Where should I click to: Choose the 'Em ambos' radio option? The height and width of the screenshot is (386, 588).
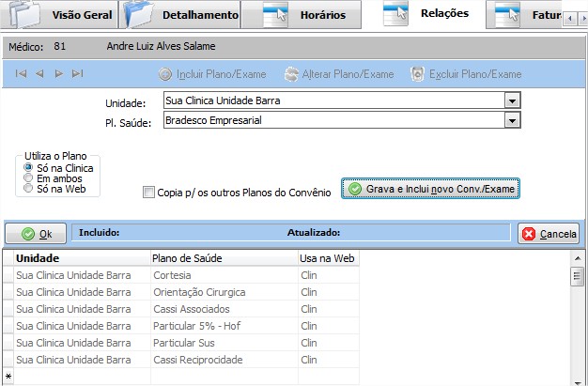pos(29,178)
